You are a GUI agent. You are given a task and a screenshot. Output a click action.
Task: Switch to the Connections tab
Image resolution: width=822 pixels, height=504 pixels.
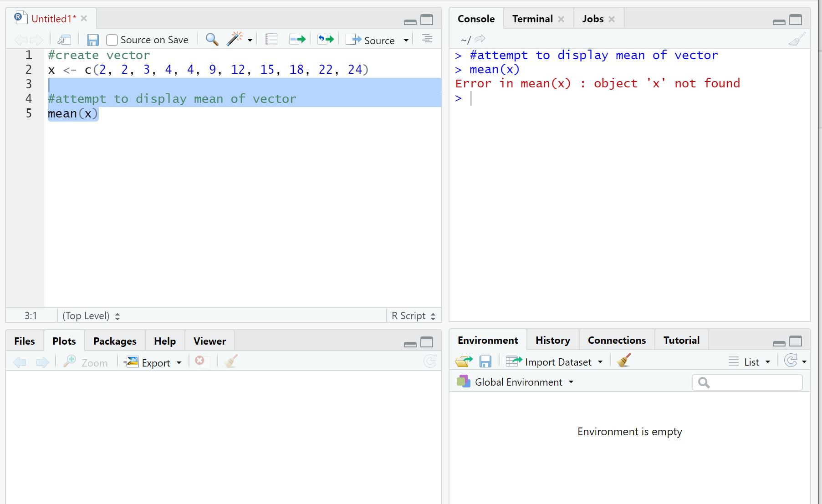[617, 340]
